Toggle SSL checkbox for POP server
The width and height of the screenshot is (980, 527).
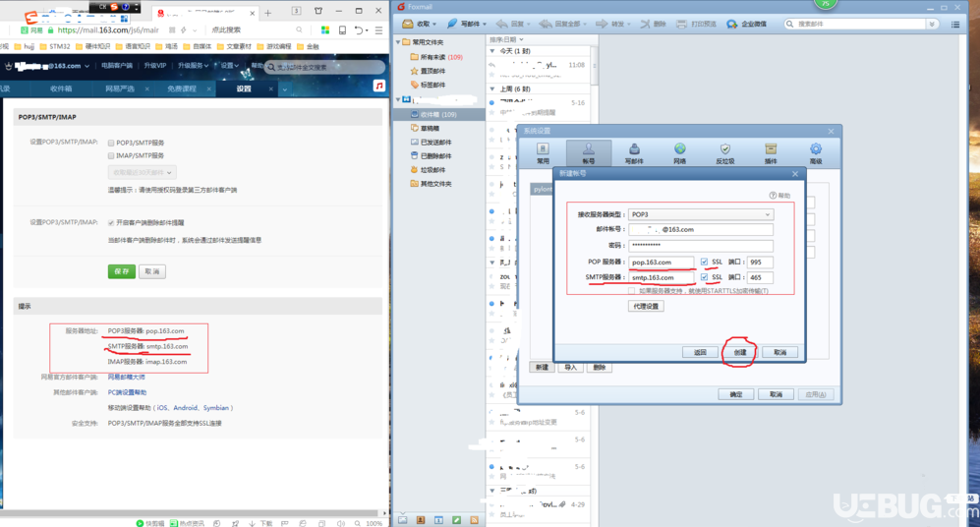click(705, 262)
